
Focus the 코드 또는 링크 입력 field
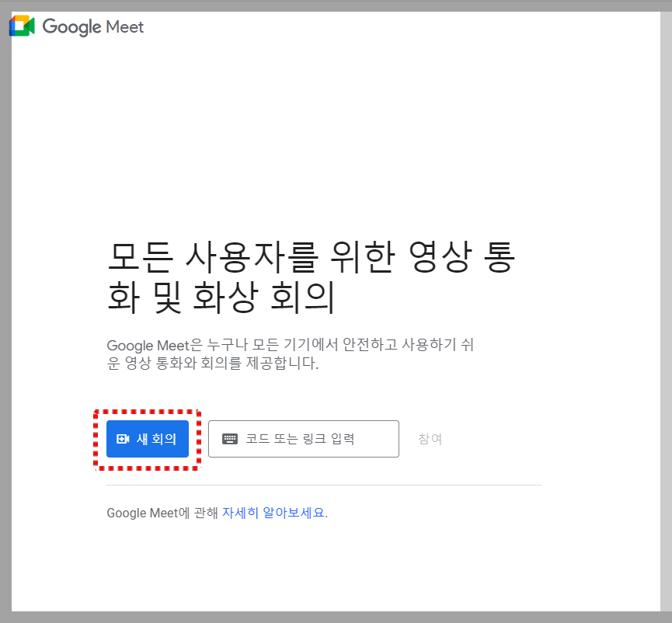coord(304,439)
